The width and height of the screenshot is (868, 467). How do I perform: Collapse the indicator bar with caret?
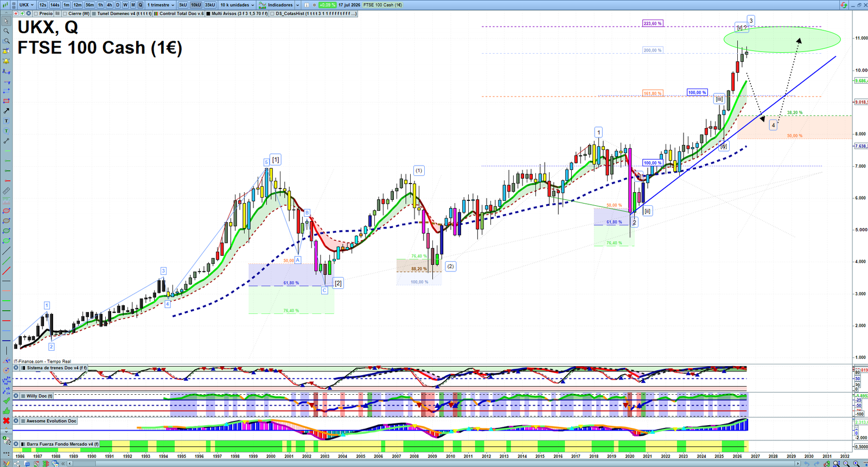coord(6,14)
